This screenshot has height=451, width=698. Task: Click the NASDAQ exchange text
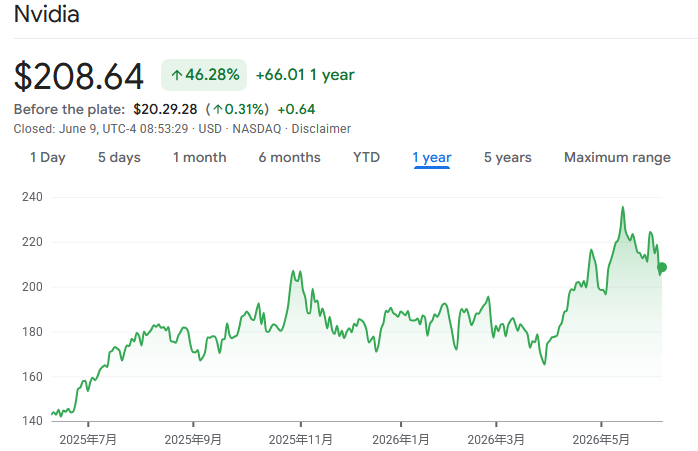257,129
